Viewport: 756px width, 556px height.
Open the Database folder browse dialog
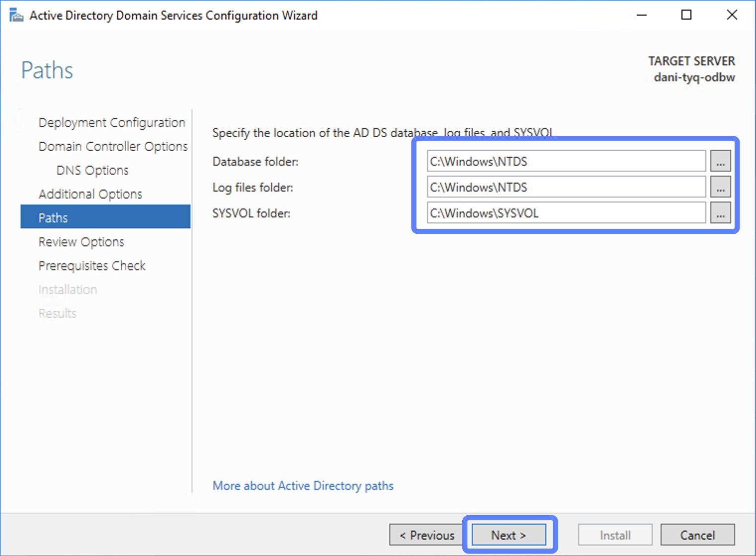(720, 161)
